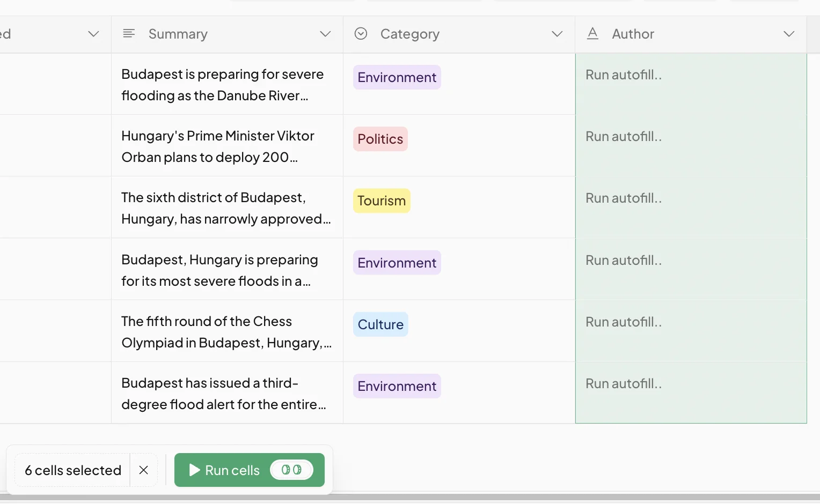Click Run autofill cell in sixth district row

(691, 207)
